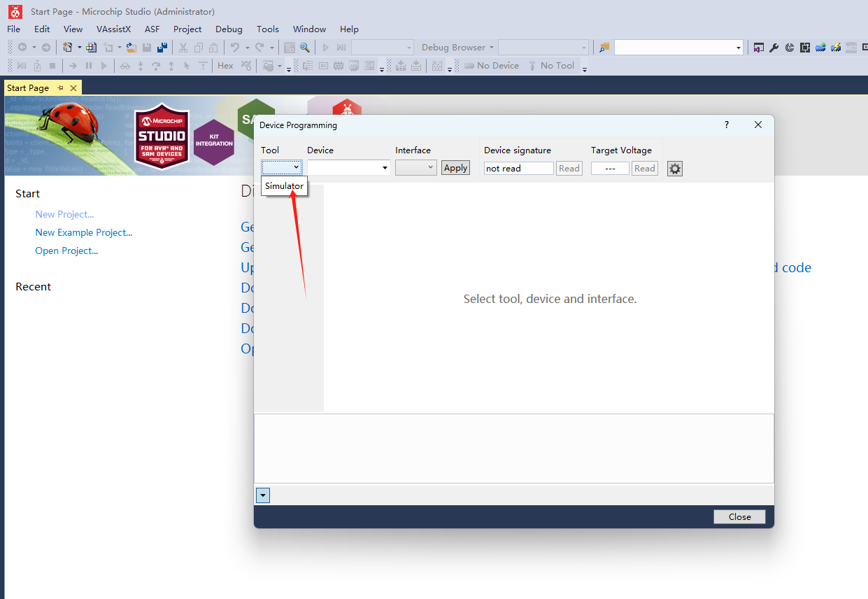The width and height of the screenshot is (868, 599).
Task: Close the Device Programming dialog with X
Action: tap(758, 125)
